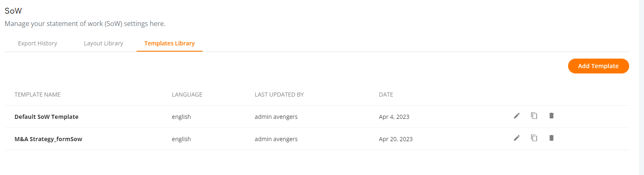Click the Template Name column header
Screen dimensions: 644x175
pyautogui.click(x=38, y=95)
